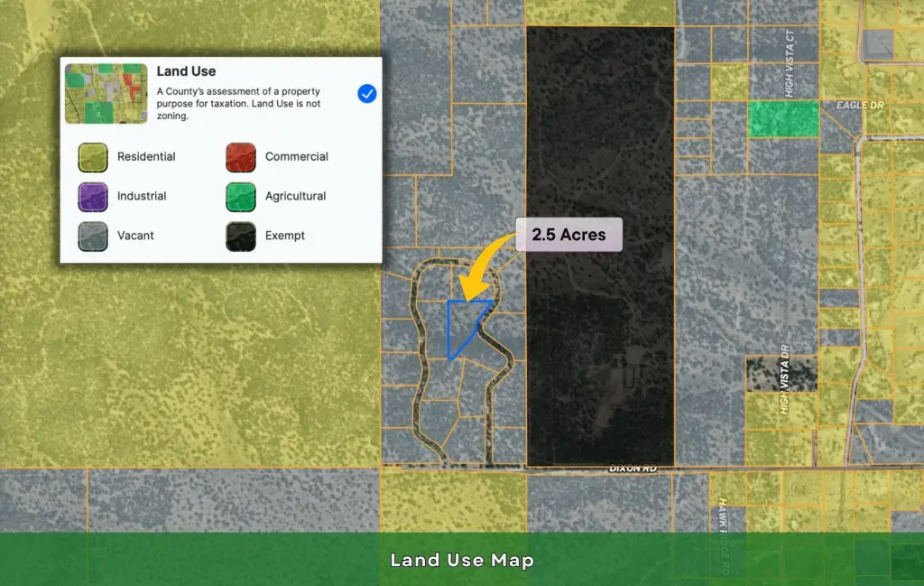This screenshot has height=586, width=924.
Task: Click the '2.5 Acres' parcel label
Action: coord(568,235)
